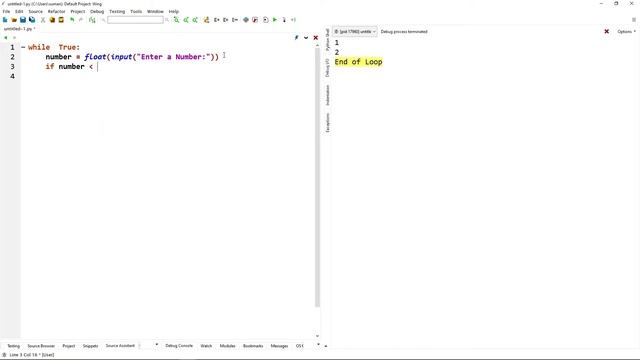Open the Debug Console tab
The image size is (640, 360).
pyautogui.click(x=179, y=346)
